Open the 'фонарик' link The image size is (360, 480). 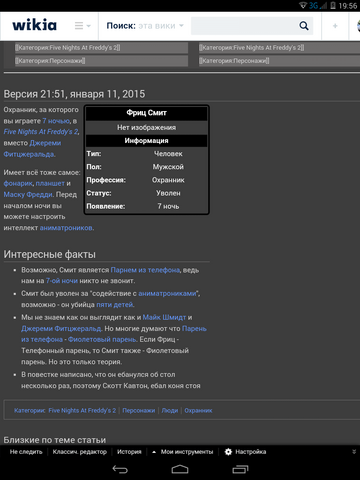(18, 184)
